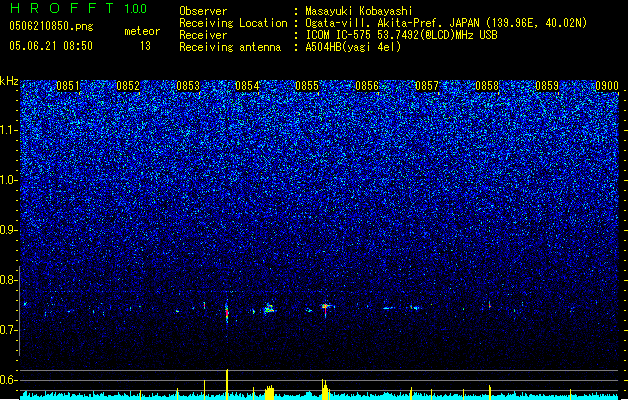Click the date stamp 05.06.21 08:50

pos(51,46)
